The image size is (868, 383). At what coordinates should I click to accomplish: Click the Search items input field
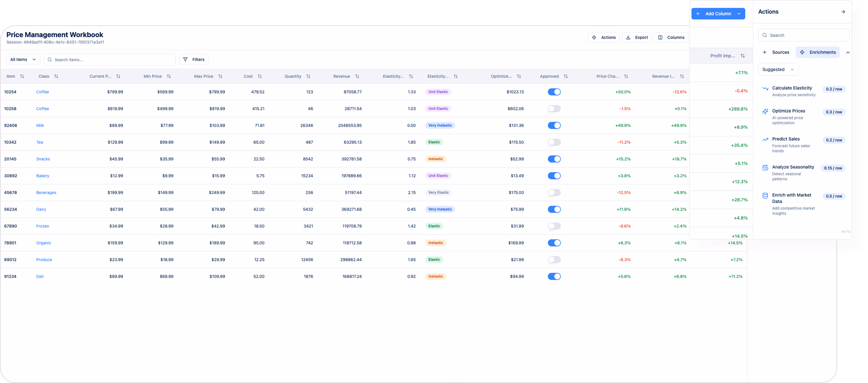point(110,59)
